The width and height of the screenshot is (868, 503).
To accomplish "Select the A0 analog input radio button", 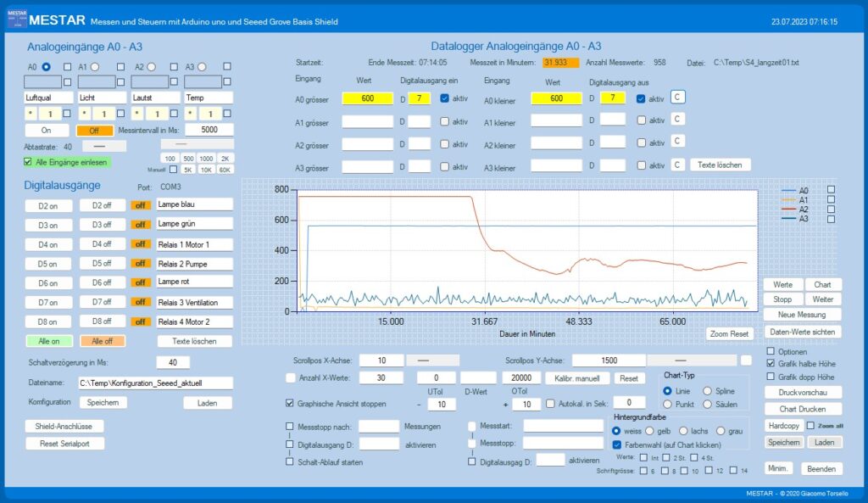I will (46, 66).
